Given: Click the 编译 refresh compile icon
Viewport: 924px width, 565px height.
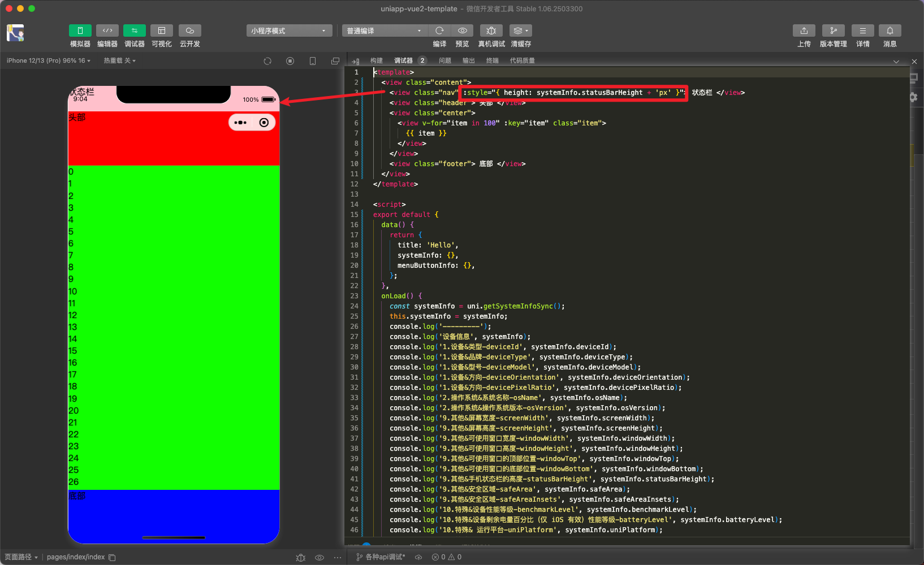Looking at the screenshot, I should click(439, 31).
